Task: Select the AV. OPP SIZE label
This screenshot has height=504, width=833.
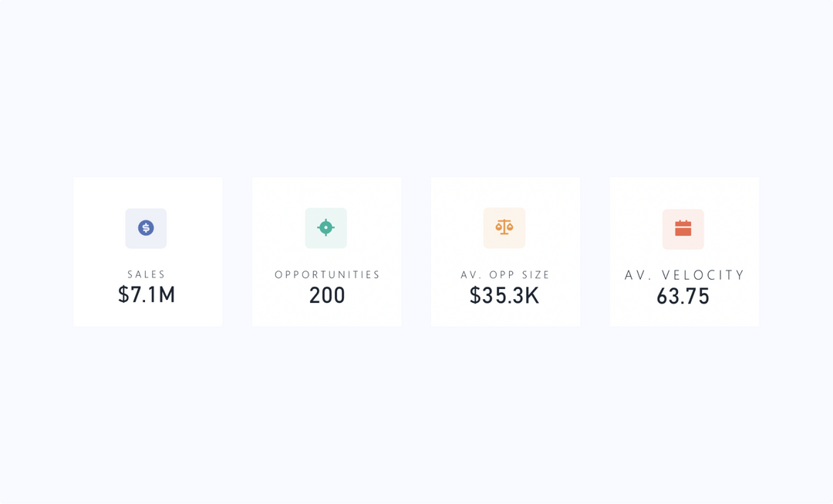Action: [x=505, y=275]
